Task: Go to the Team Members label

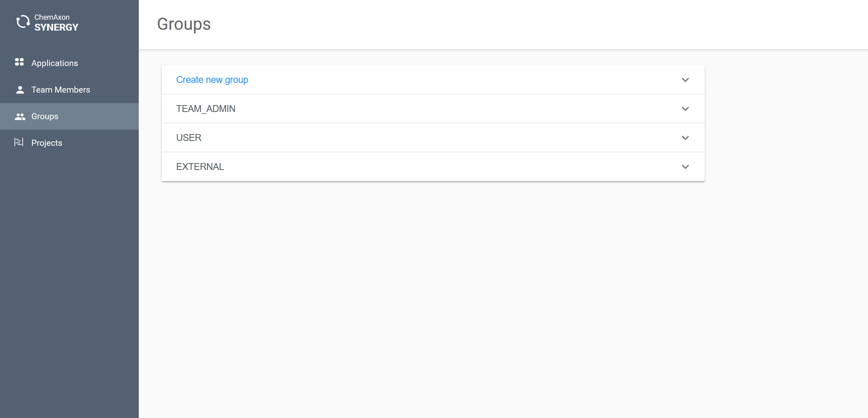Action: pyautogui.click(x=61, y=90)
